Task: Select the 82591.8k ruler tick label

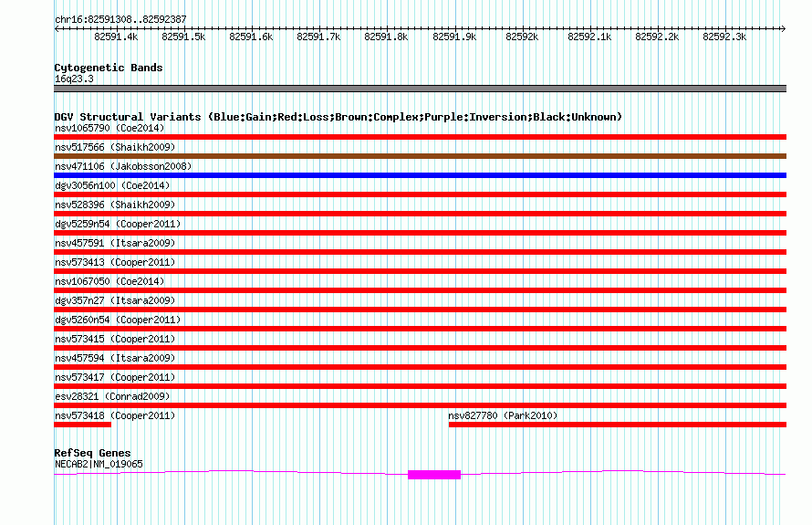Action: [x=386, y=37]
